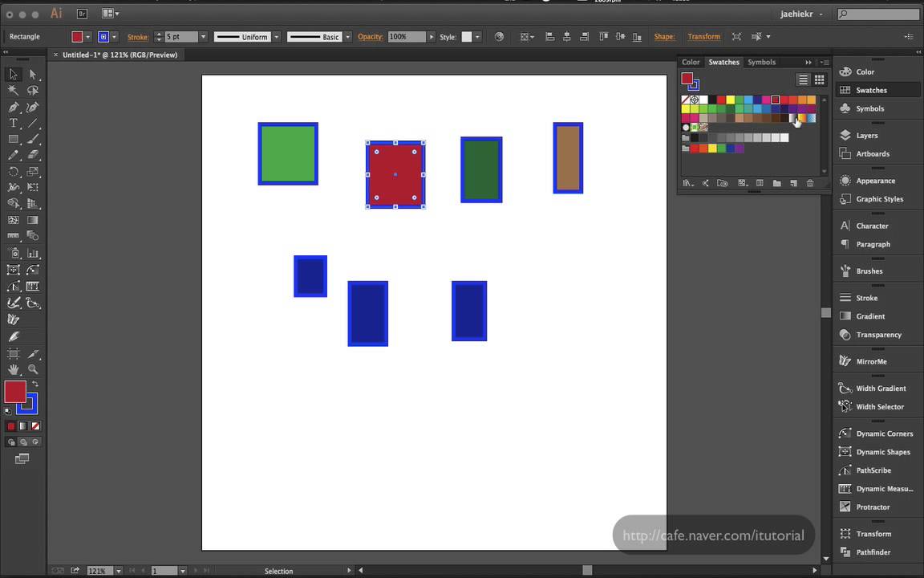This screenshot has height=578, width=924.
Task: Select the Eraser tool
Action: pyautogui.click(x=32, y=155)
